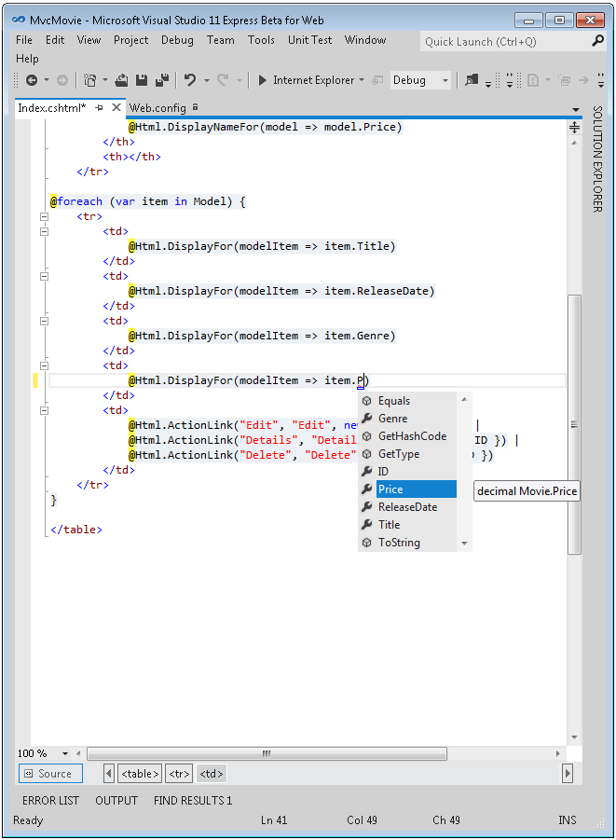
Task: Click the greyed Navigate Forward icon
Action: [62, 80]
